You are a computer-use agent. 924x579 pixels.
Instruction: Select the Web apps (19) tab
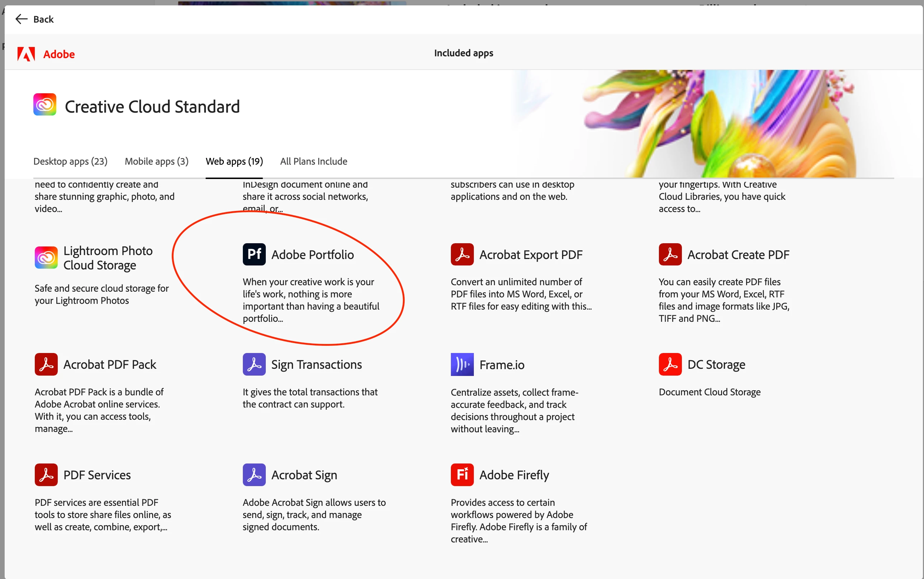pyautogui.click(x=234, y=161)
